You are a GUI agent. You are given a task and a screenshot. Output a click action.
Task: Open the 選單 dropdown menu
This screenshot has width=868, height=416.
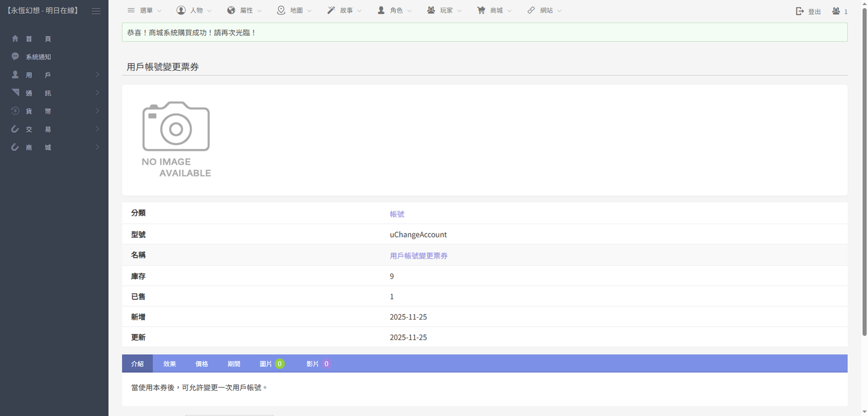[144, 10]
